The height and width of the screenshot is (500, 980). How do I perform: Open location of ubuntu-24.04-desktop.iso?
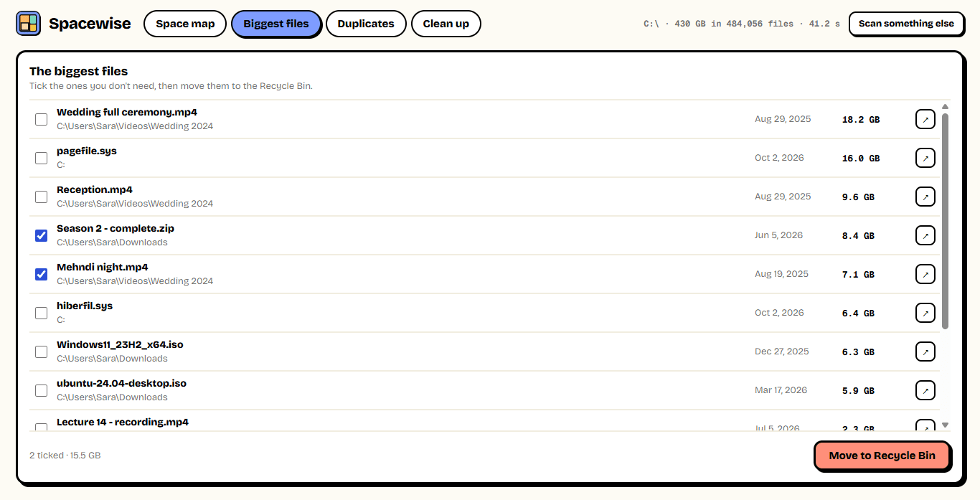[925, 390]
